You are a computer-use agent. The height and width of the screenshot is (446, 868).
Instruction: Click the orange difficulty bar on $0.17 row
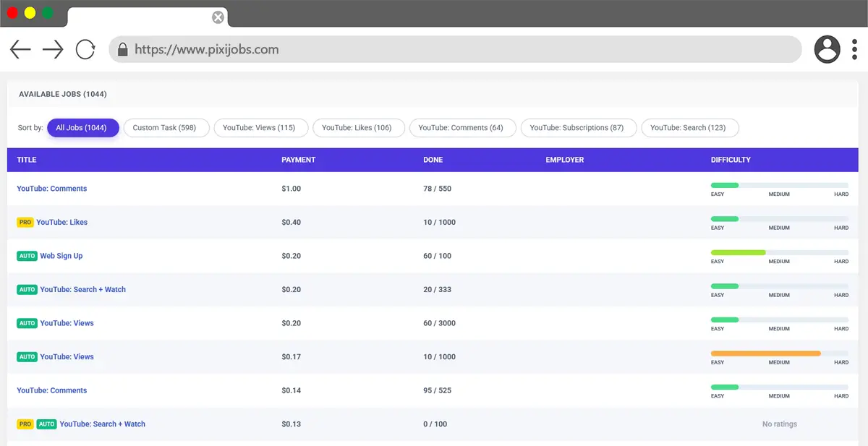780,353
